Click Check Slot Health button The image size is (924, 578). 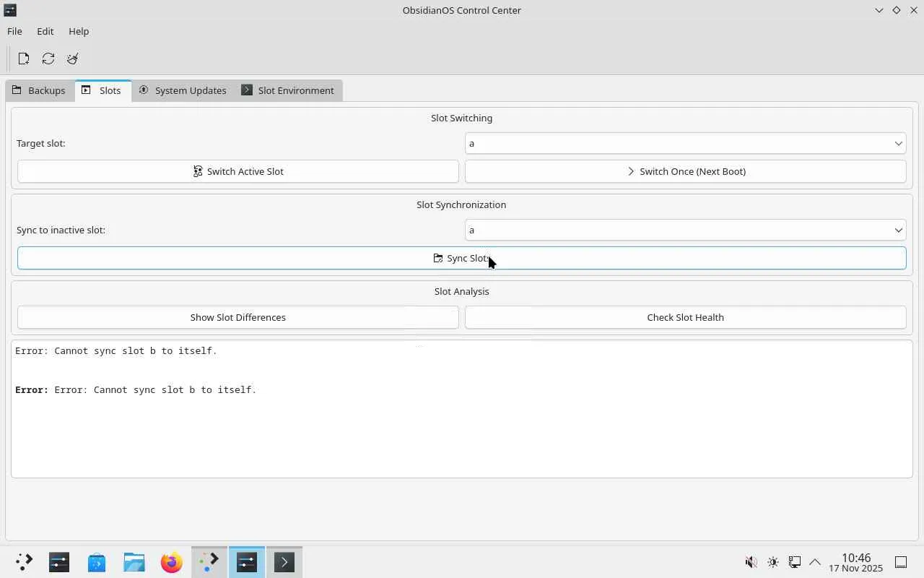685,317
